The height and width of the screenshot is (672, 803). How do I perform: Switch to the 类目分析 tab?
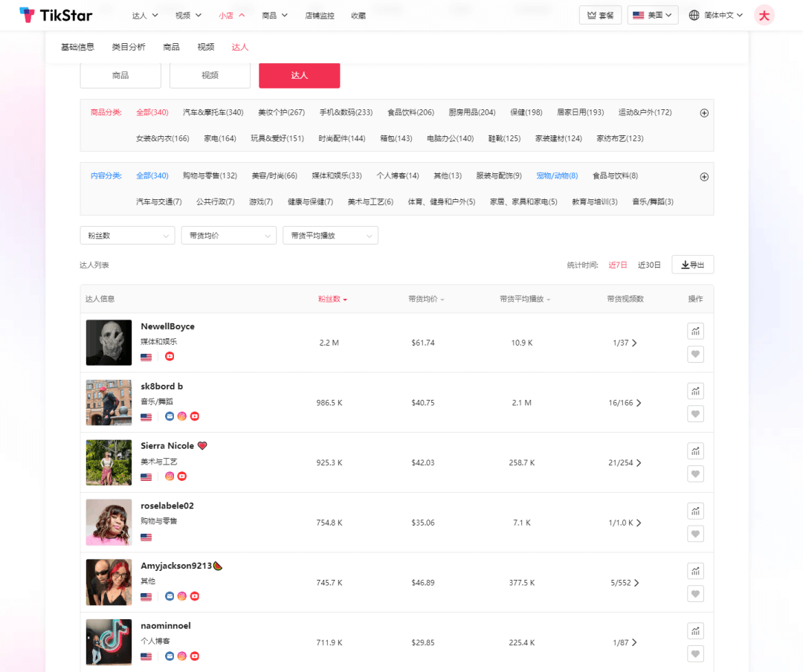129,47
